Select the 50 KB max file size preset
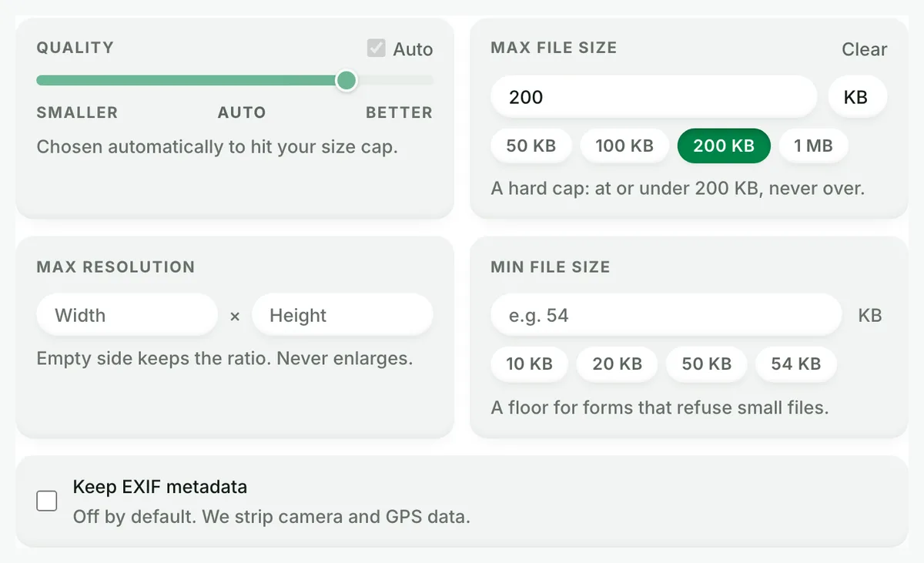 (x=531, y=146)
